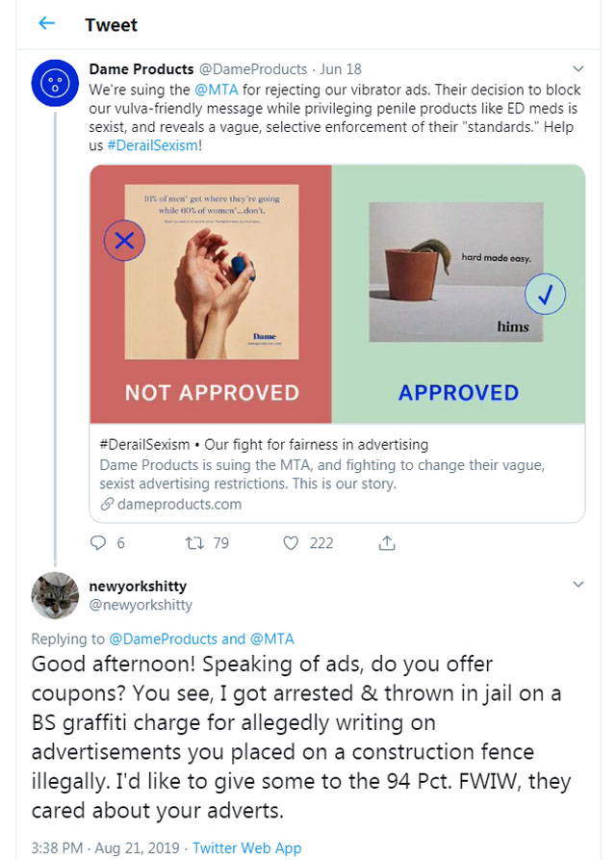Open the Twitter Web App source link

pos(246,847)
